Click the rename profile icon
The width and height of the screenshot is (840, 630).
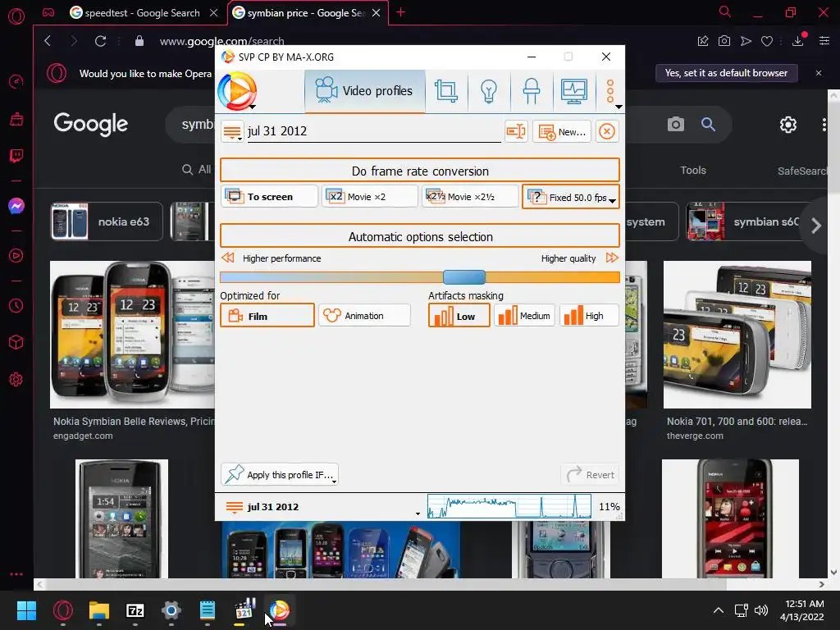[x=516, y=131]
